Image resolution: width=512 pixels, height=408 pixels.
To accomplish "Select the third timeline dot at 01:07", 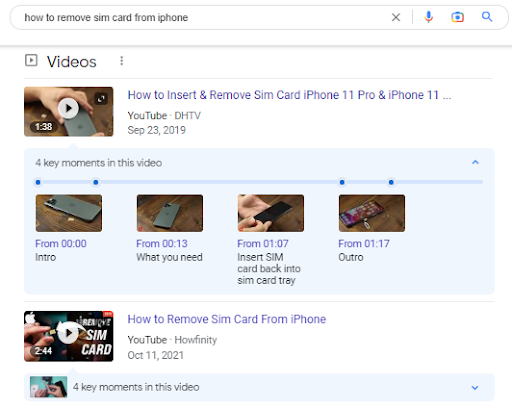I will coord(342,182).
